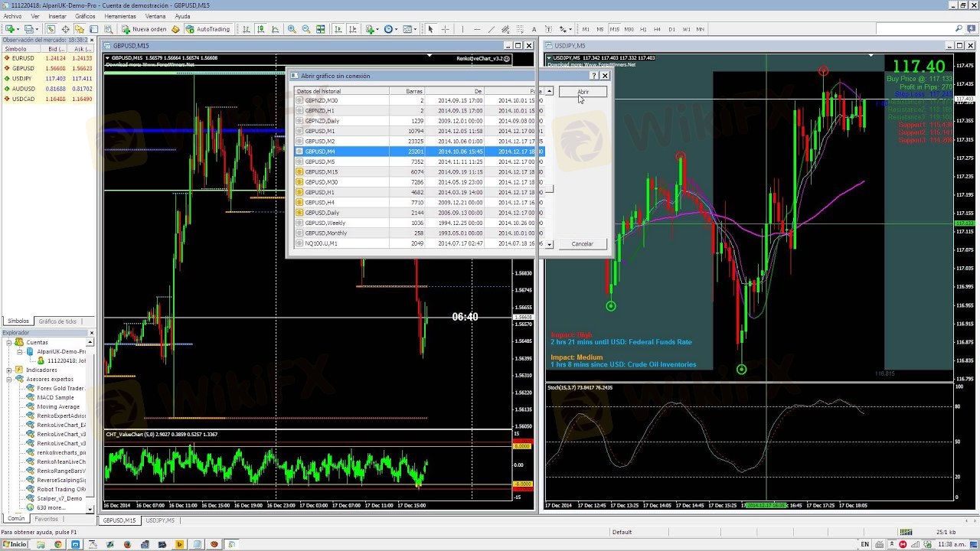Open the Ayuda menu
Image resolution: width=980 pixels, height=551 pixels.
pyautogui.click(x=182, y=16)
